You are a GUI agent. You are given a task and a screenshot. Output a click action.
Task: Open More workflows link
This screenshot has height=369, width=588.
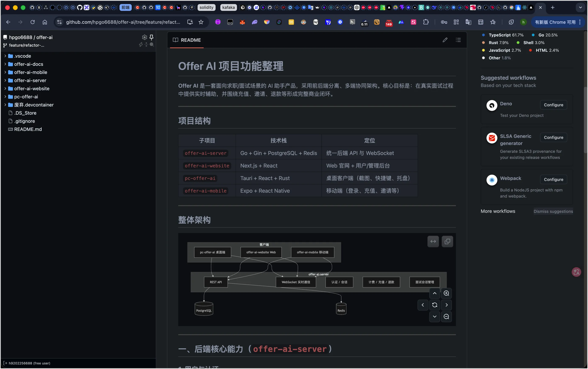[x=498, y=211]
